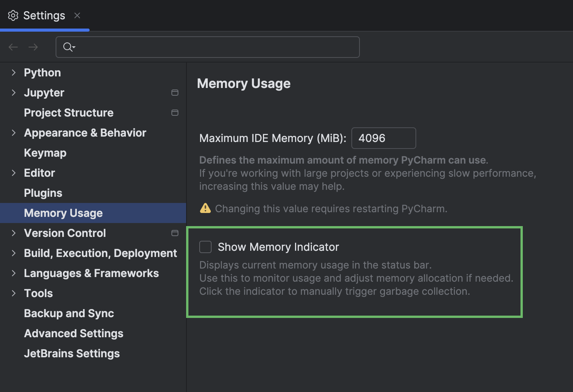This screenshot has height=392, width=573.
Task: Click the project icon beside Project Structure
Action: click(175, 113)
